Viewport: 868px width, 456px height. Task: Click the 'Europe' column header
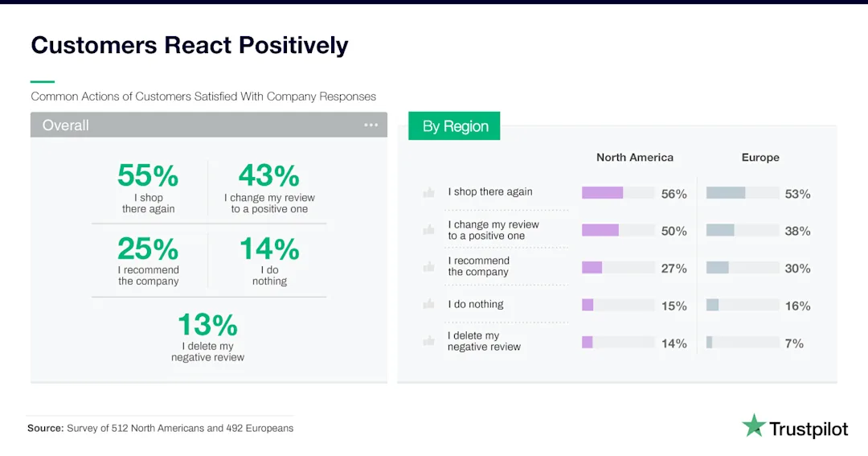pyautogui.click(x=760, y=158)
